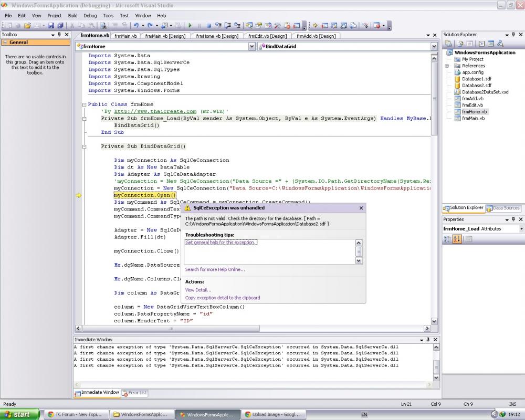Viewport: 525px width, 420px height.
Task: Click the auto-hide pin on Solution Explorer
Action: point(513,35)
